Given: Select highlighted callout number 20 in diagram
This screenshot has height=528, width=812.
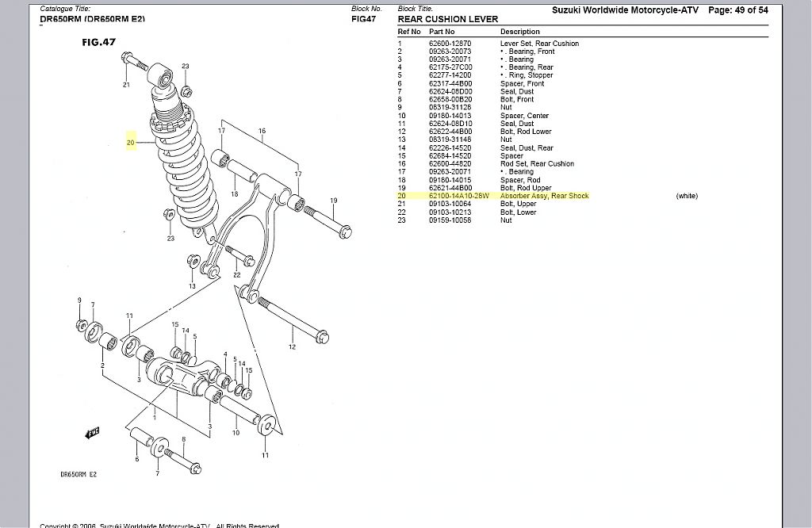Looking at the screenshot, I should coord(131,143).
